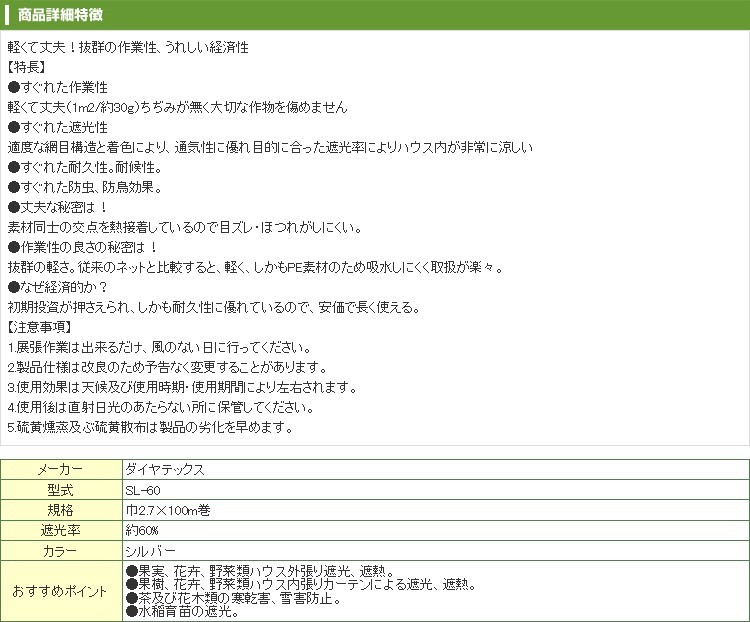Click note 5 about 硫黄燻蒸
Screen dimensions: 750x622
(151, 427)
